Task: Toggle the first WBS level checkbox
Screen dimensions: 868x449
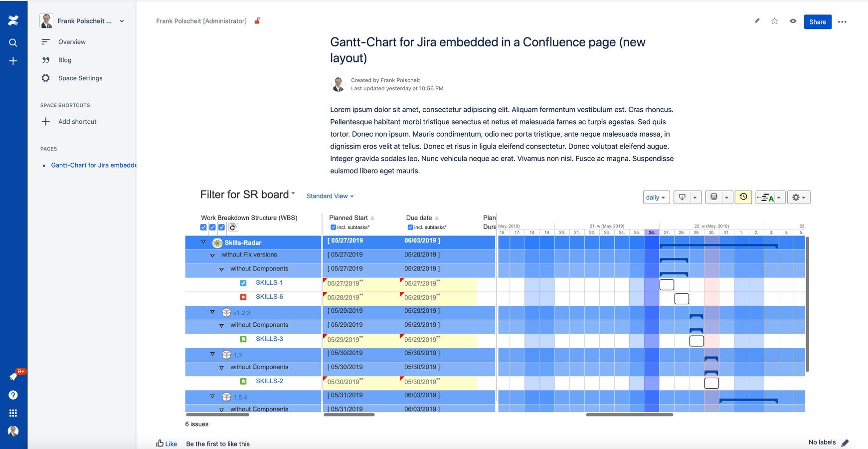Action: click(x=203, y=227)
